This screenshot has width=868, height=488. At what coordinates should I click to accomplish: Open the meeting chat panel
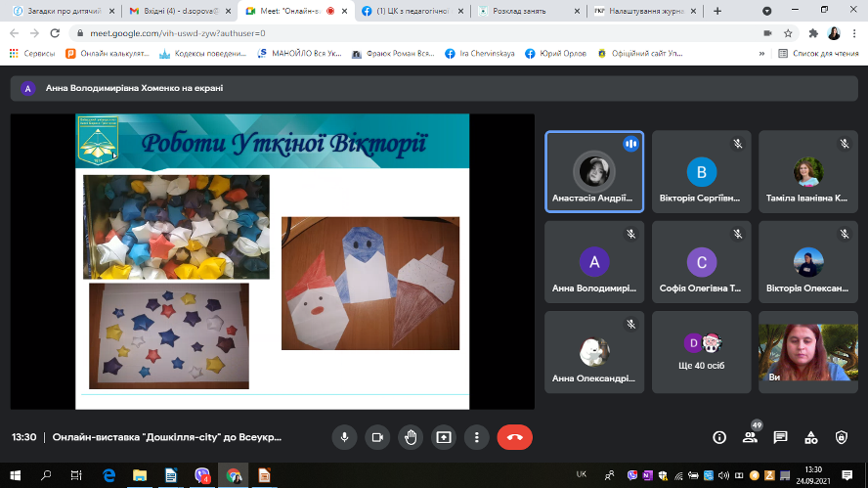coord(781,437)
